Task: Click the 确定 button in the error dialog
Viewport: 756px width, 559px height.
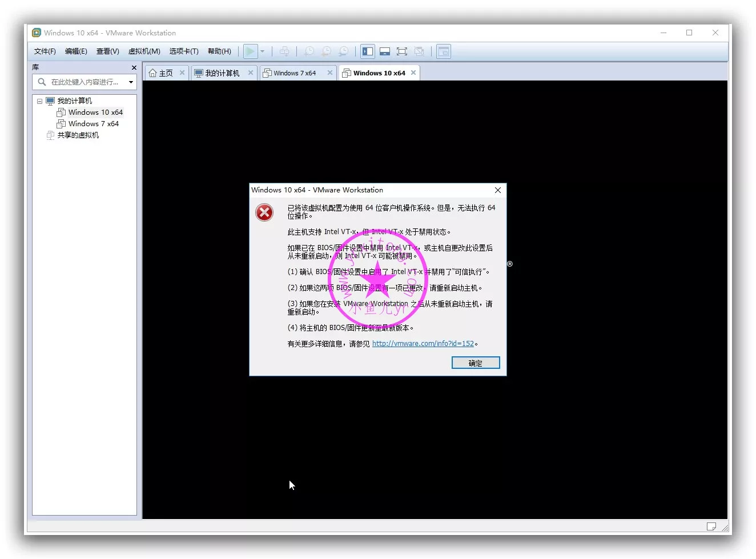Action: (x=475, y=363)
